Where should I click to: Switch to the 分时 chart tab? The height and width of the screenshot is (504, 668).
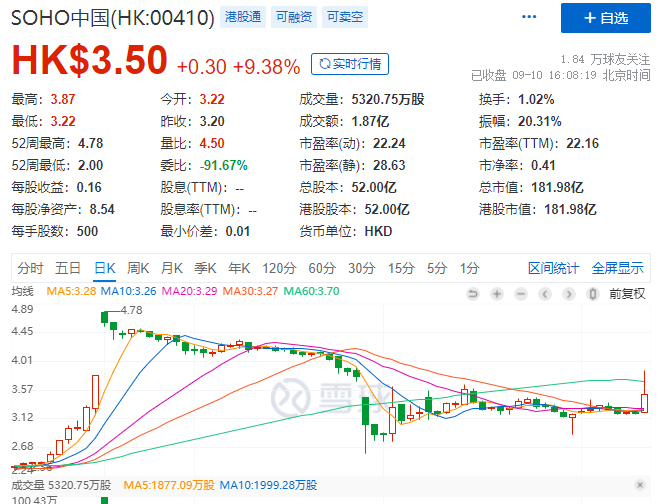click(x=30, y=268)
